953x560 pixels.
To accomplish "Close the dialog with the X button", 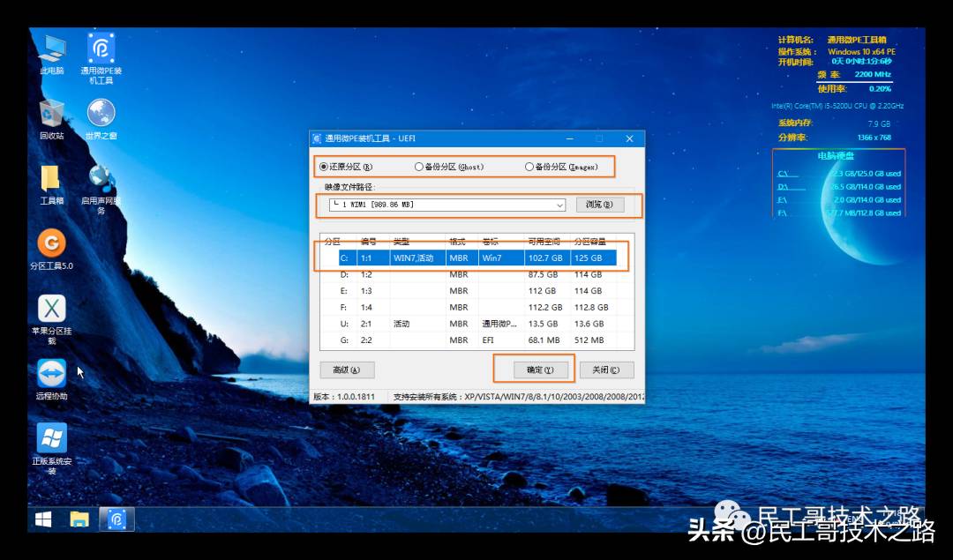I will 630,138.
